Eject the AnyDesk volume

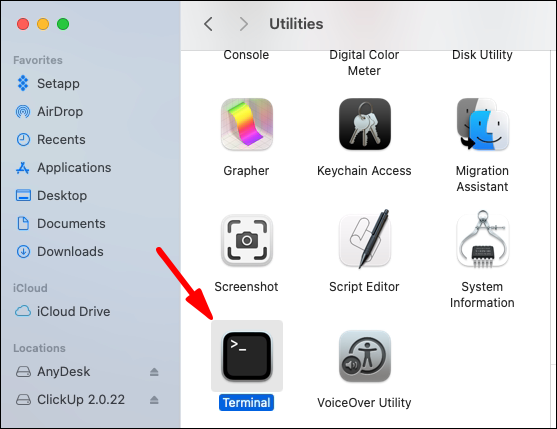(x=154, y=372)
